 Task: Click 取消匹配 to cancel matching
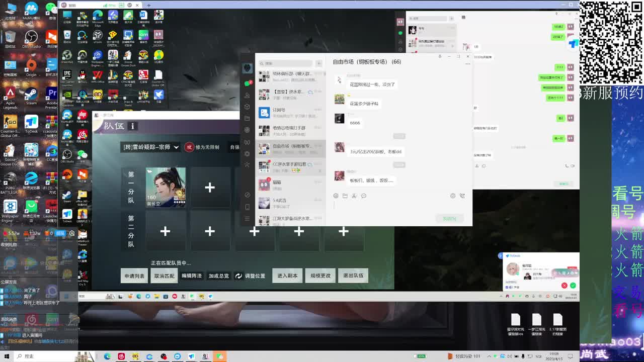click(164, 276)
